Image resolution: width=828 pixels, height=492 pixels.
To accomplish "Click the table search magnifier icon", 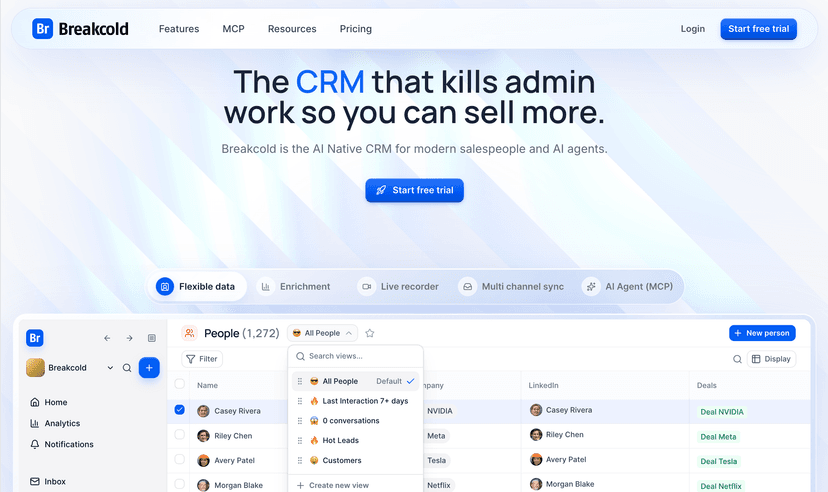I will (x=737, y=359).
